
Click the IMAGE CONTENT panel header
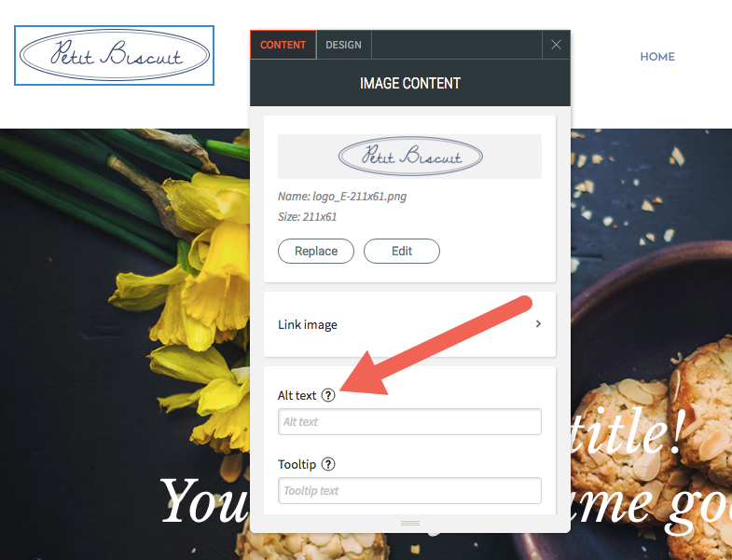pyautogui.click(x=410, y=83)
